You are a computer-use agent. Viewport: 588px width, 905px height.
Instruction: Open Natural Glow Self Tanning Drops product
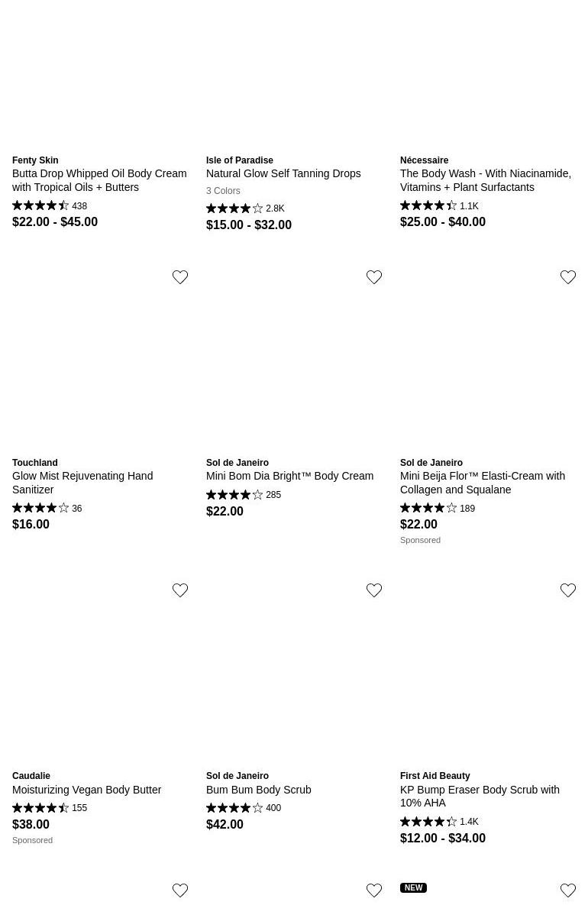coord(283,173)
